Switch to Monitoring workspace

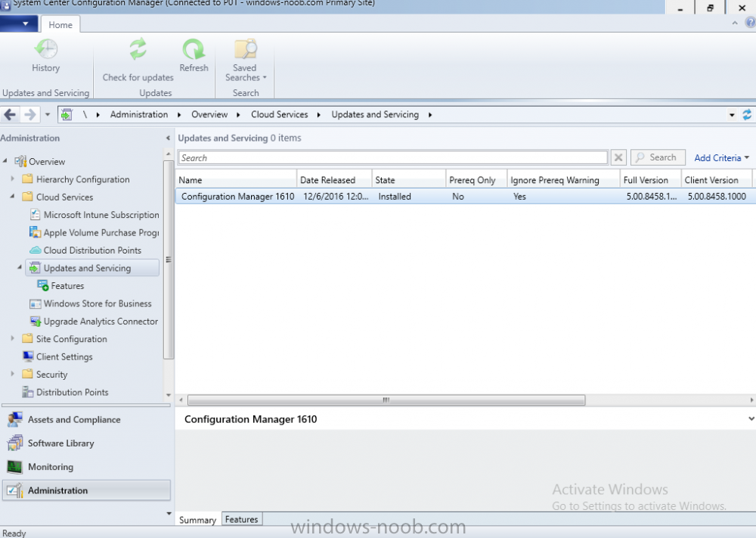86,467
